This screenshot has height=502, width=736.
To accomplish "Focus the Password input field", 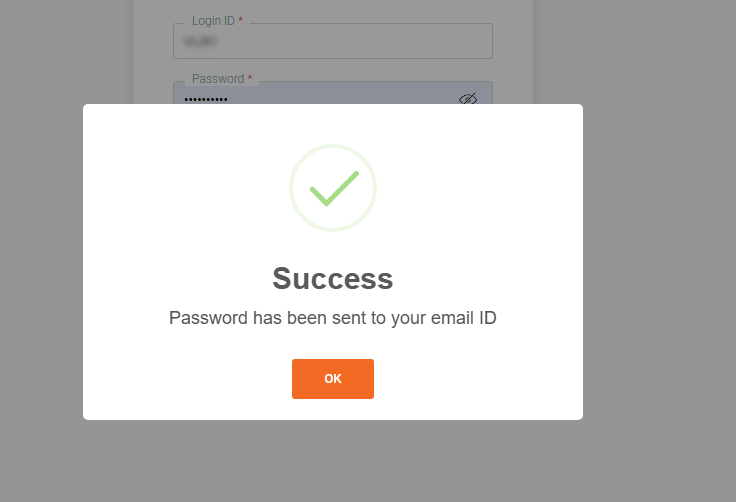I will tap(333, 93).
